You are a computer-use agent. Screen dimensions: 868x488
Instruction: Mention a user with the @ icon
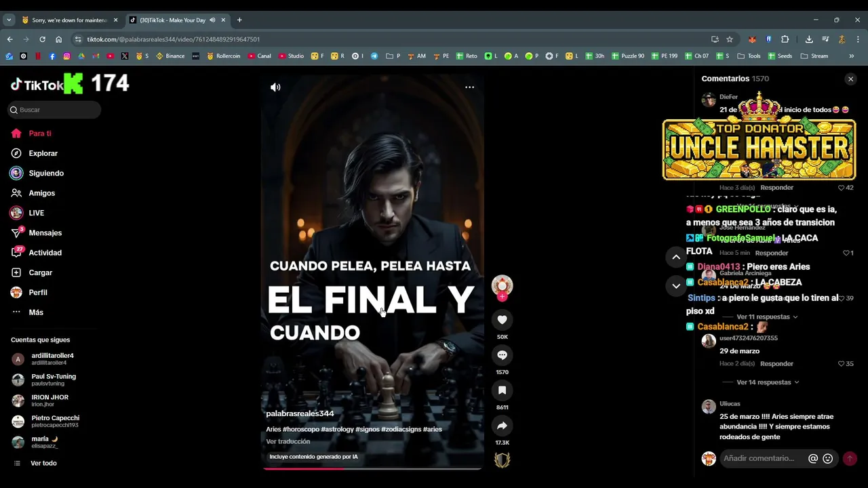[x=813, y=459]
